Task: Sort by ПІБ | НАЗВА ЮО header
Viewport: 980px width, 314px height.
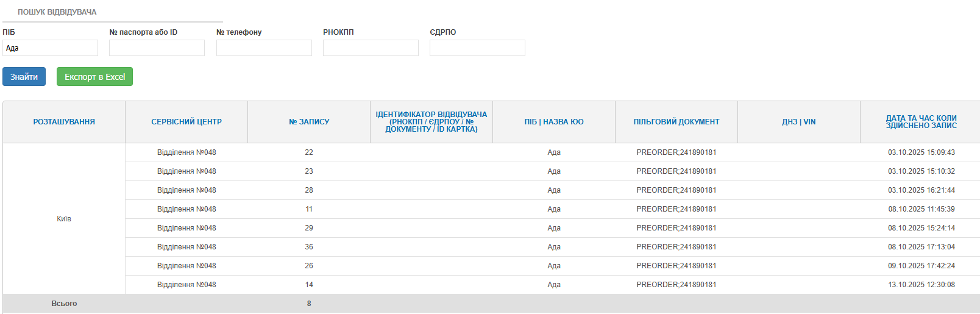Action: 554,122
